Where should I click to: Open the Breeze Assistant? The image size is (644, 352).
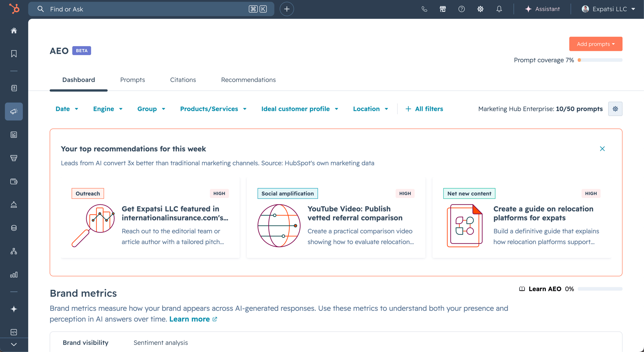pyautogui.click(x=543, y=9)
